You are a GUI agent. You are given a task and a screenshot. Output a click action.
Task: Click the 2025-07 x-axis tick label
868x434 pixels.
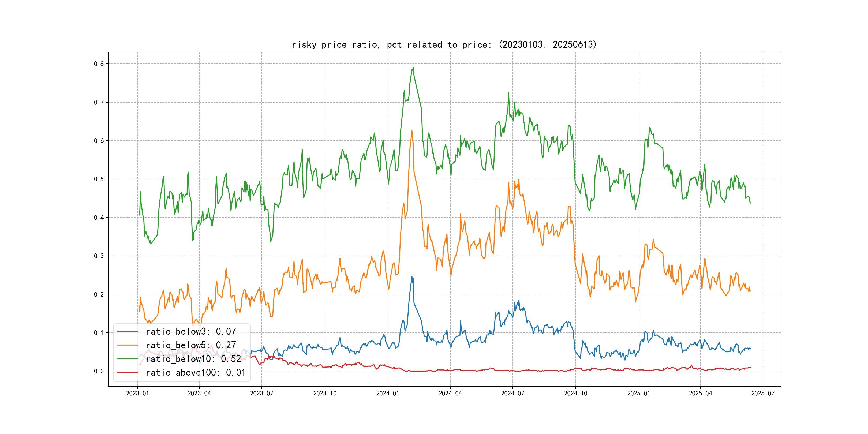click(x=763, y=393)
